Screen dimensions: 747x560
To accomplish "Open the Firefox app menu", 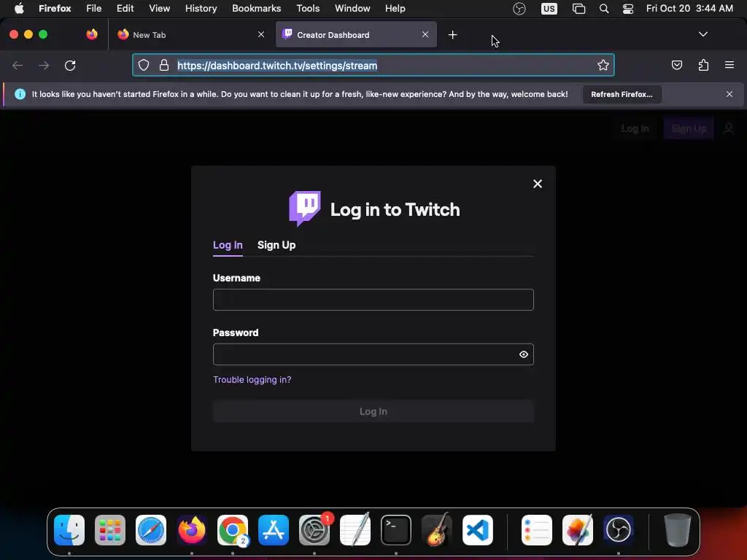I will [x=55, y=9].
